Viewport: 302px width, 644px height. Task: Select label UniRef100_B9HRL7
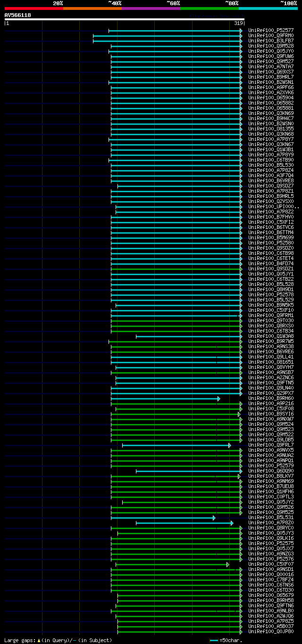tap(271, 77)
